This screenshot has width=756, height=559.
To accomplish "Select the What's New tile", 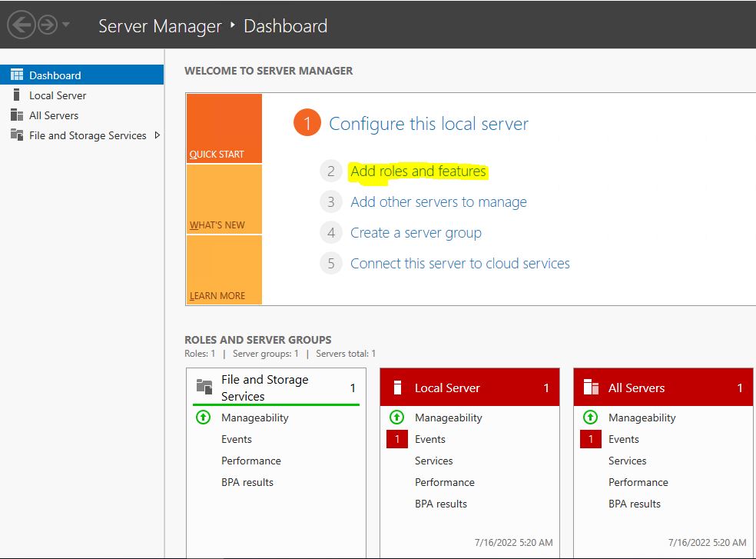I will click(224, 199).
